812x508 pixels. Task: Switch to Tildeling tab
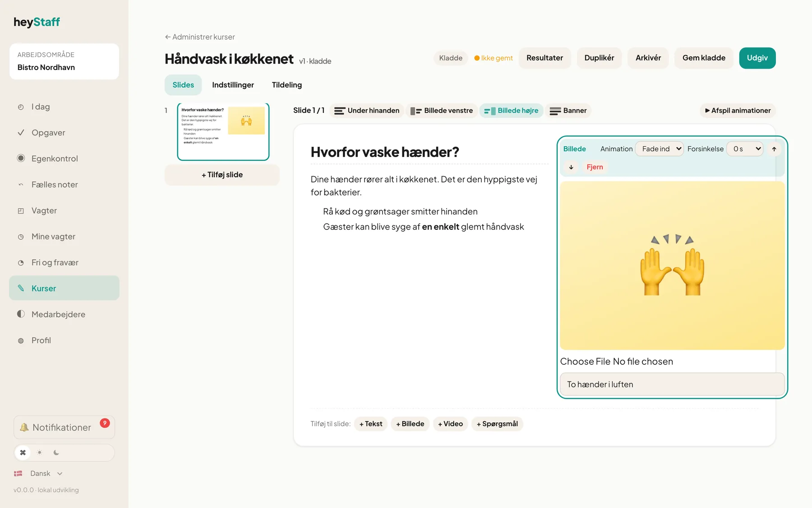click(x=287, y=85)
